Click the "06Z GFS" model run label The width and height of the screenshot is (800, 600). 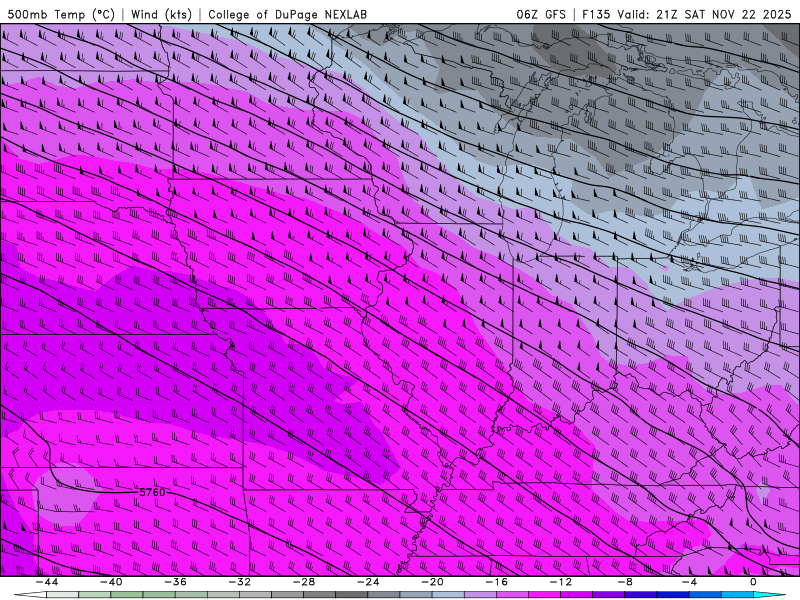coord(541,14)
